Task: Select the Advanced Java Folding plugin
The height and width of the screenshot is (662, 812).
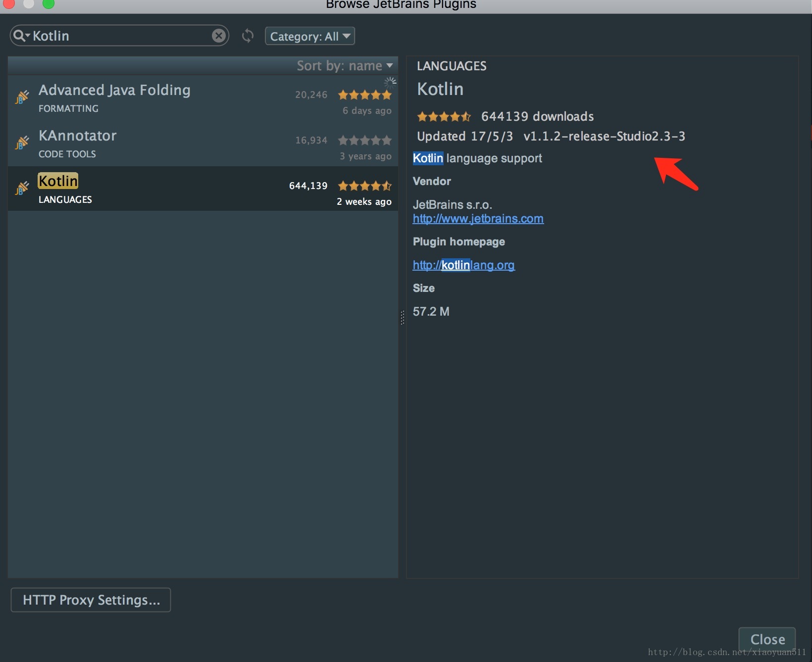Action: (x=203, y=98)
